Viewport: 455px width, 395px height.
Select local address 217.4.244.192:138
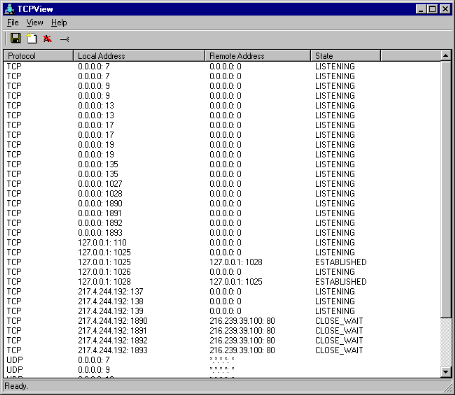pyautogui.click(x=110, y=301)
